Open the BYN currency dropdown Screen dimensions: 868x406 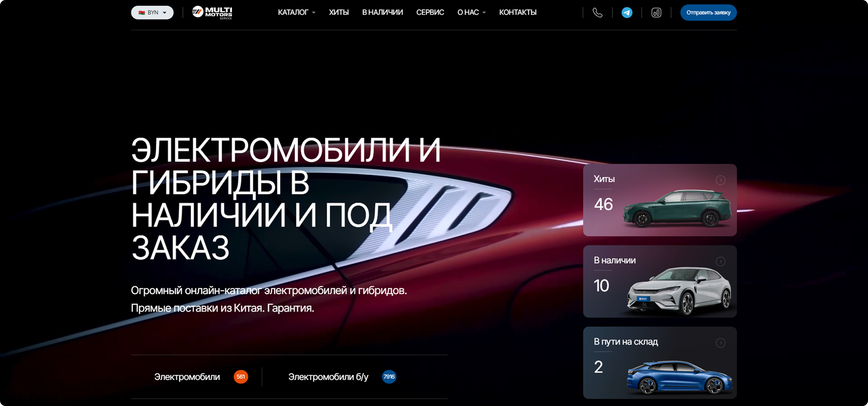tap(152, 13)
